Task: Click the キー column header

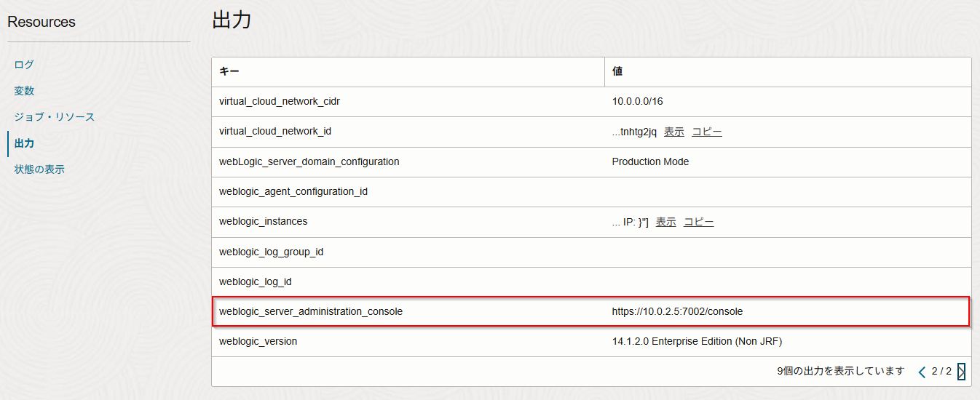Action: 229,72
